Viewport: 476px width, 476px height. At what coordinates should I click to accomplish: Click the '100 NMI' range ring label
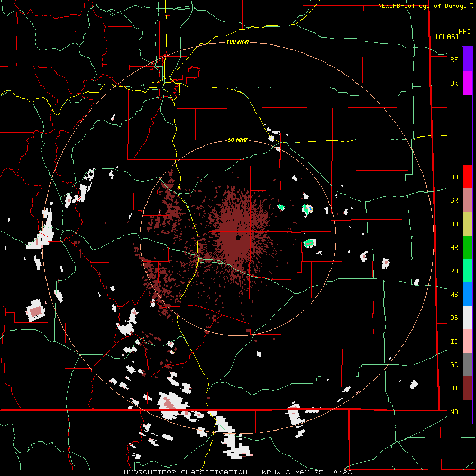(237, 42)
